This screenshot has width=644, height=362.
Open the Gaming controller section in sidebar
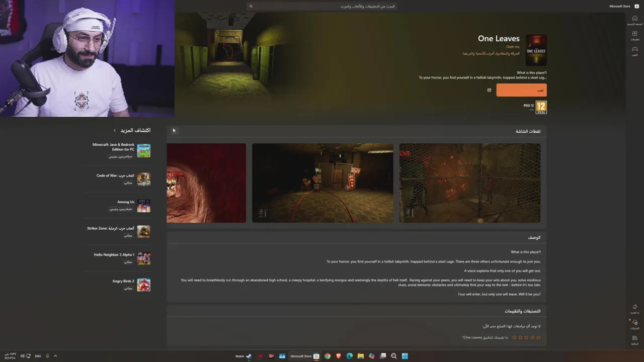[634, 51]
